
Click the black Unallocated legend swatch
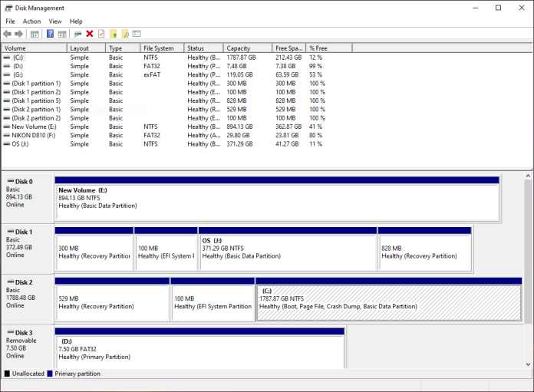7,374
